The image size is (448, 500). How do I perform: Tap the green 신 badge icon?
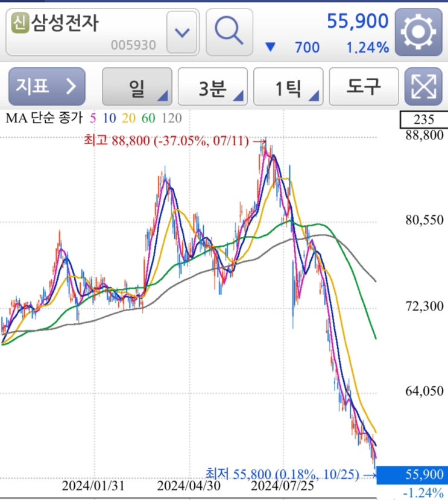[x=21, y=23]
